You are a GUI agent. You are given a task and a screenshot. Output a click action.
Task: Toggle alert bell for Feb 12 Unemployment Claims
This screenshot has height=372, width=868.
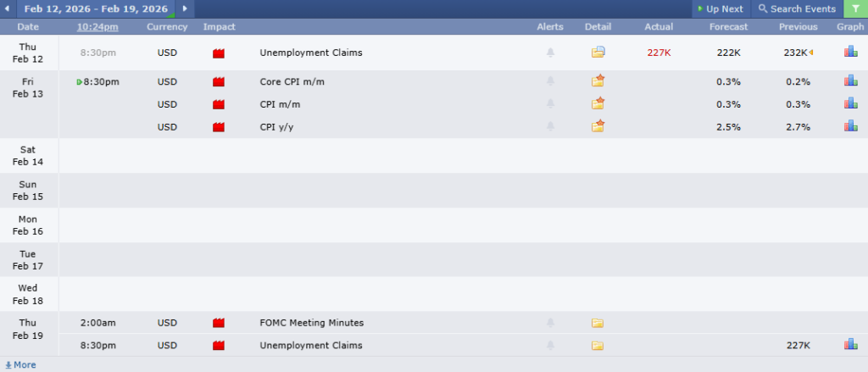[550, 53]
